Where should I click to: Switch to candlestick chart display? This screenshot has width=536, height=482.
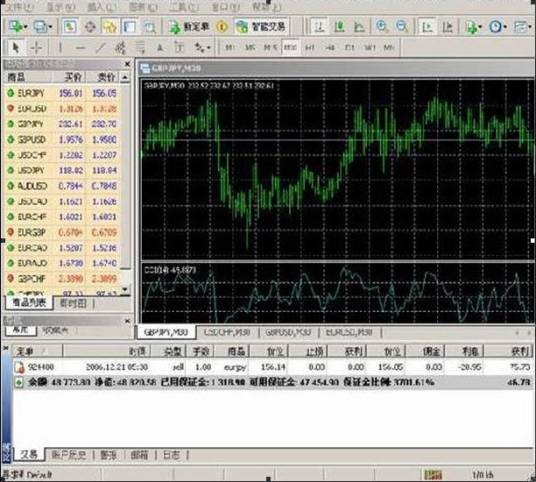(339, 27)
